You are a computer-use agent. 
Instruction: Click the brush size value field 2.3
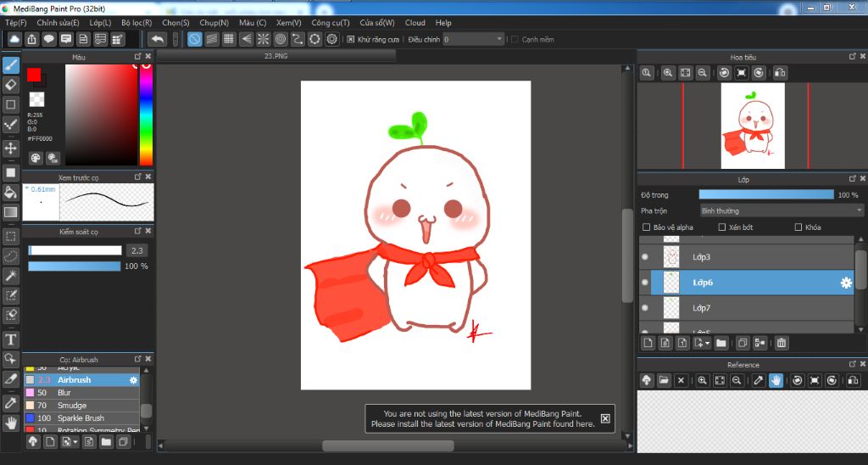click(x=136, y=250)
